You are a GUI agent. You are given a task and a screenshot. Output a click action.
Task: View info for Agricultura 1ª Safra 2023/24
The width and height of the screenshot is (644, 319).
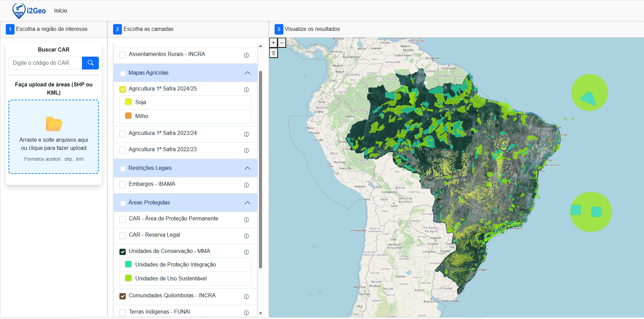coord(246,134)
